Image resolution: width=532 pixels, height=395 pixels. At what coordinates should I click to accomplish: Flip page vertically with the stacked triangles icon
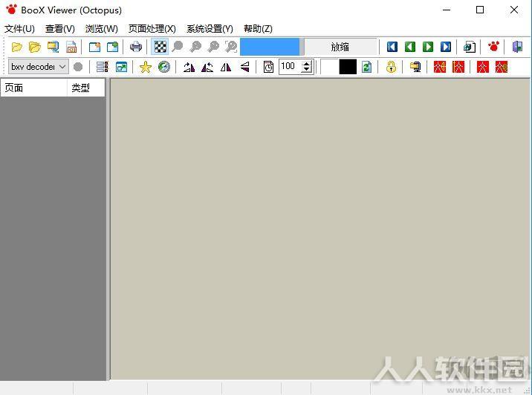(x=244, y=67)
